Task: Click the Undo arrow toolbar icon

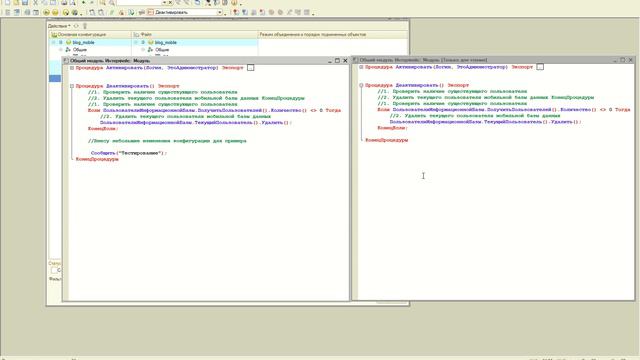Action: pos(83,2)
